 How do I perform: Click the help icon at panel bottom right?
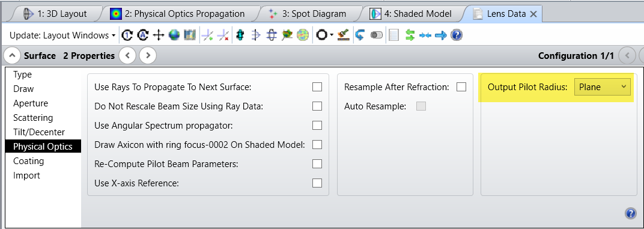point(630,213)
